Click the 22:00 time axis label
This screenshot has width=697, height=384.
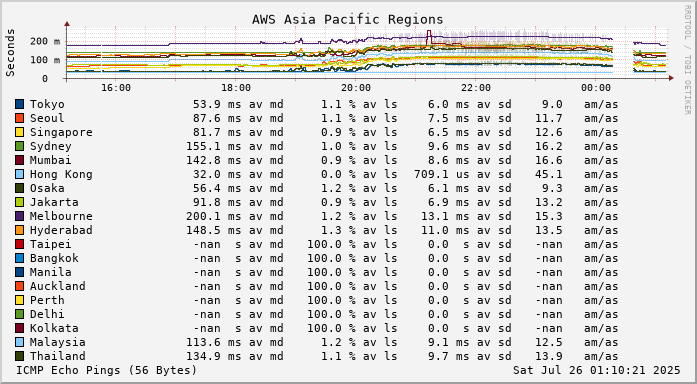point(476,88)
